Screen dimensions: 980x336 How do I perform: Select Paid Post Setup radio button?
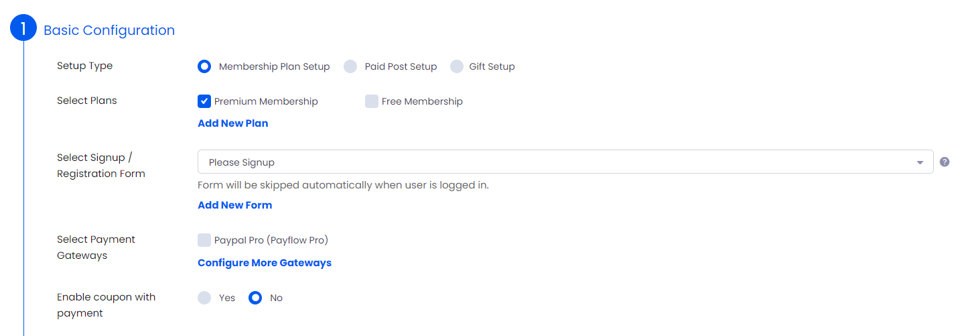coord(350,66)
